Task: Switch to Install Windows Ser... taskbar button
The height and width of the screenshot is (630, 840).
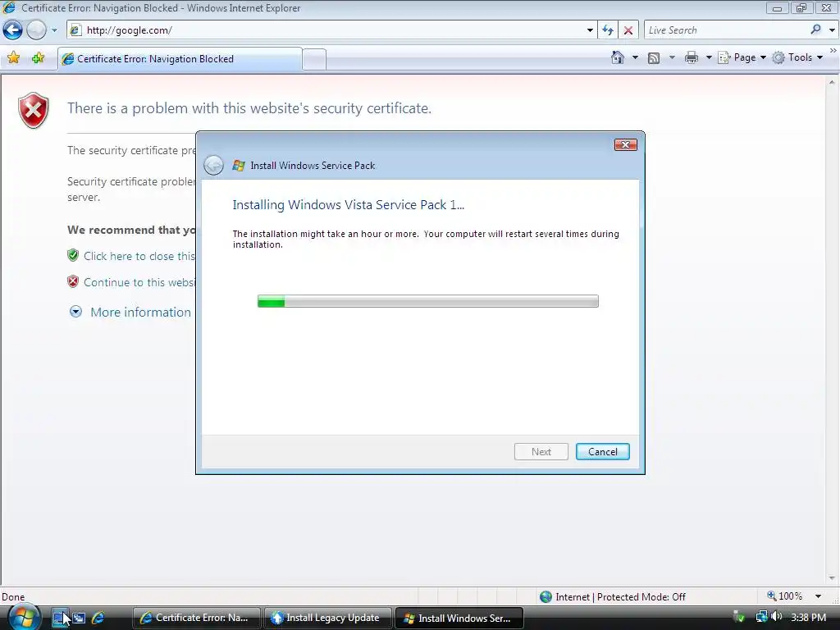Action: click(x=459, y=618)
